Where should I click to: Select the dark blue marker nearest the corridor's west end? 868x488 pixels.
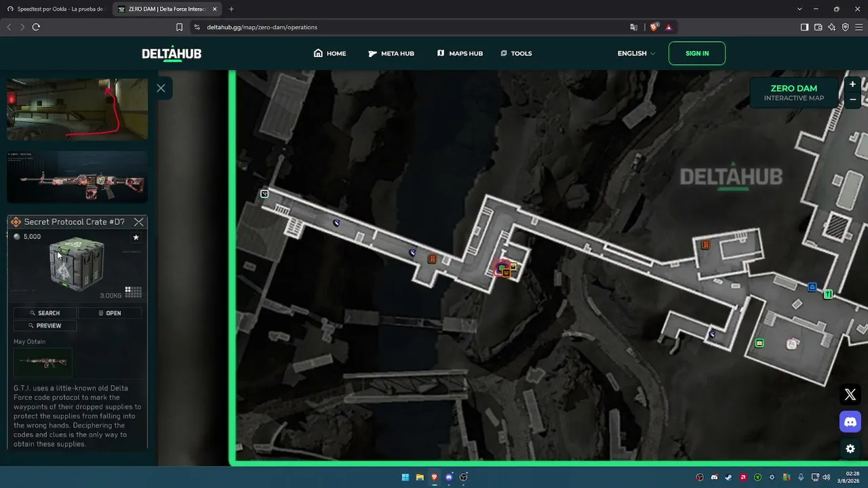coord(336,223)
